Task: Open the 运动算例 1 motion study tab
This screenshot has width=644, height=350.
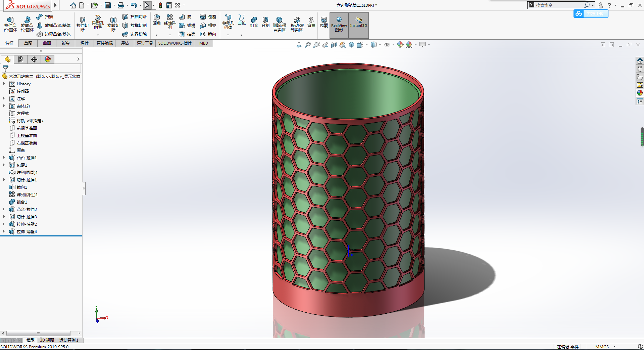Action: (x=69, y=340)
